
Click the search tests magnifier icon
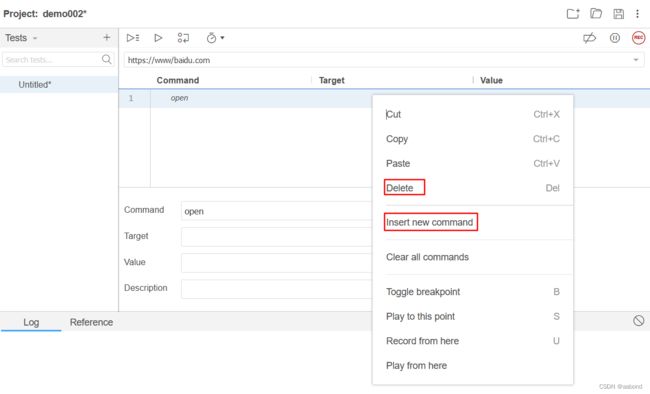(x=107, y=59)
